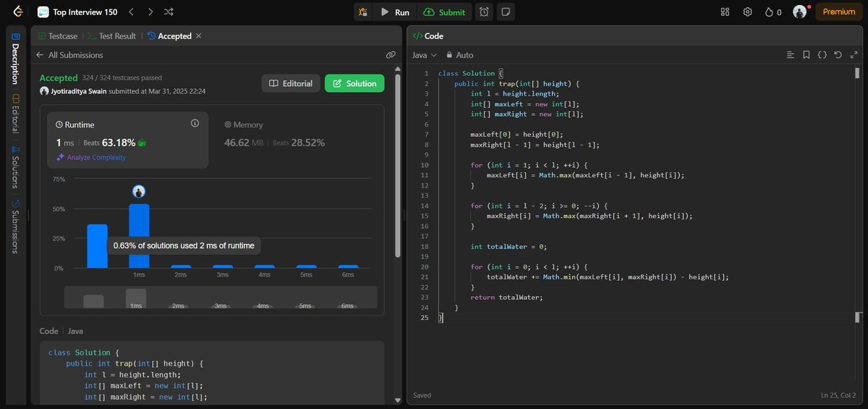
Task: Submit the solution
Action: tap(444, 12)
